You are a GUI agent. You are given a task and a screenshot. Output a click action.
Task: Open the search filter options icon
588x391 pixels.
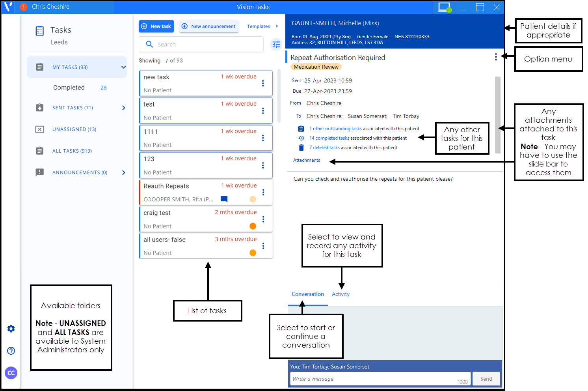pos(276,45)
